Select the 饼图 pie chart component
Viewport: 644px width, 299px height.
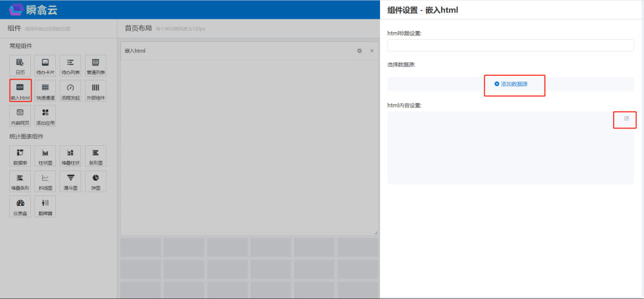tap(95, 181)
